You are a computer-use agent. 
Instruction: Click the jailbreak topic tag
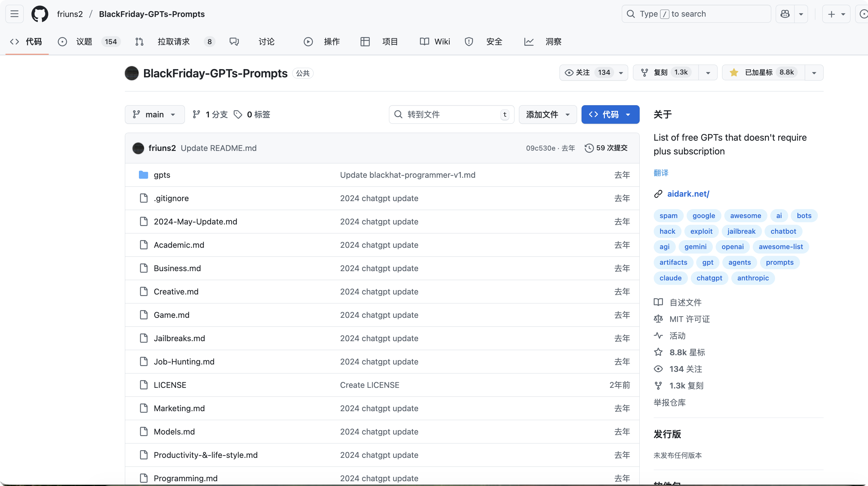(x=741, y=231)
